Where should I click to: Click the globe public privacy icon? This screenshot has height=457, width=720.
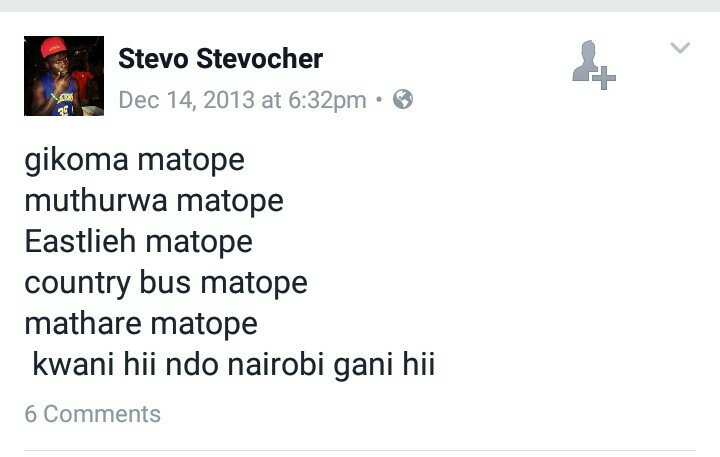(x=403, y=100)
